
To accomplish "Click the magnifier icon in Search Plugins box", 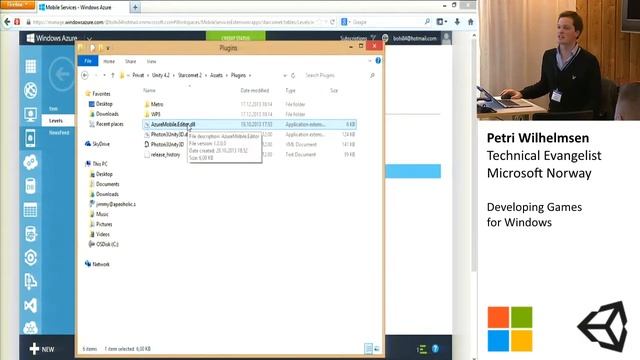I will point(372,76).
